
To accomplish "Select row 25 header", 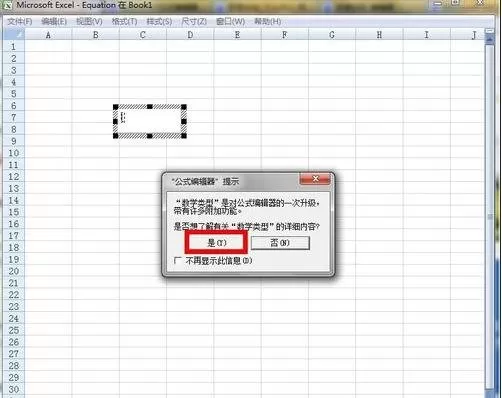I will 14,330.
